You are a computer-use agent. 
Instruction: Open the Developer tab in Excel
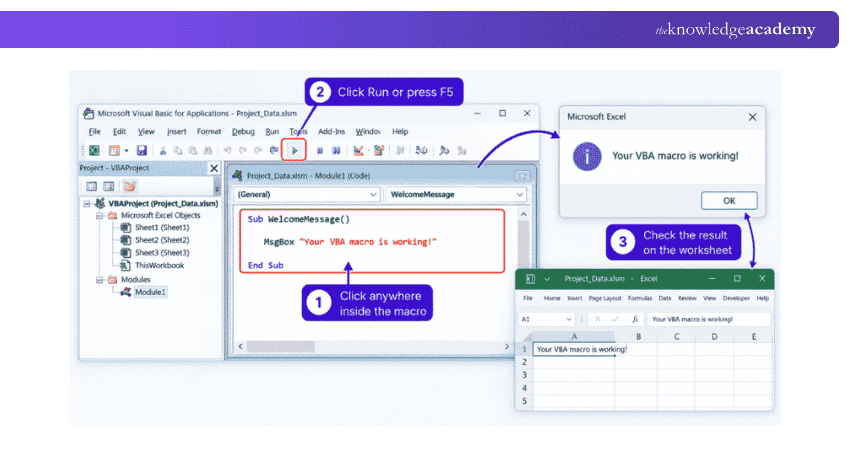736,298
